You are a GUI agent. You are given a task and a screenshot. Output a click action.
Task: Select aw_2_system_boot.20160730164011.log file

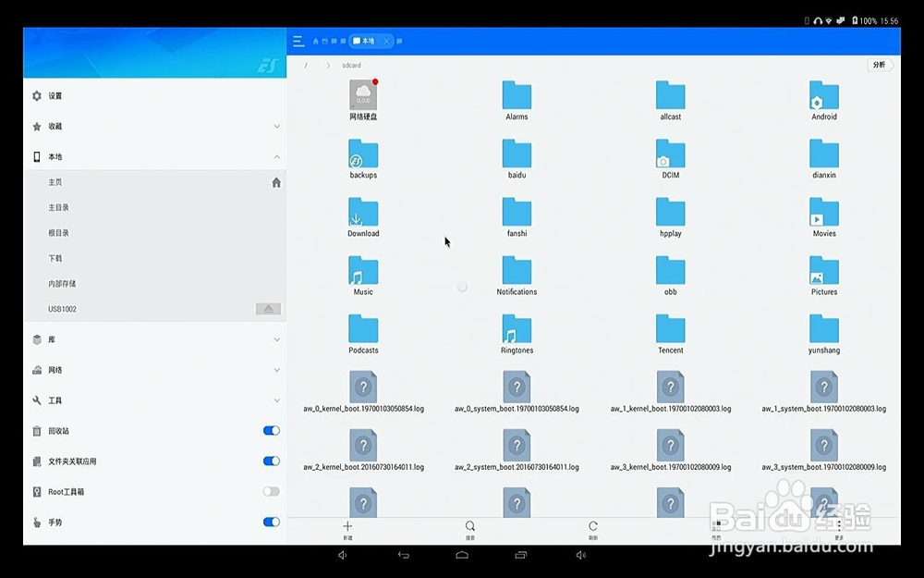(x=517, y=450)
